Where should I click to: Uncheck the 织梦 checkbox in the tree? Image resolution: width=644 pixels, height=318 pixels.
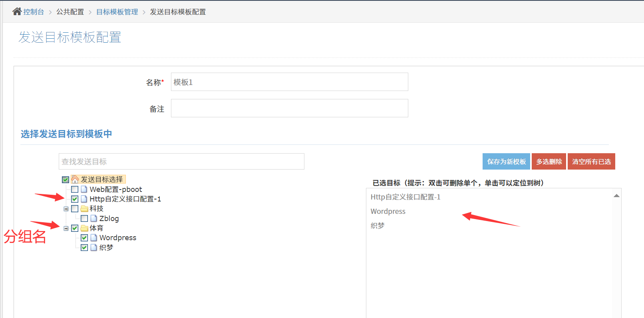point(84,247)
